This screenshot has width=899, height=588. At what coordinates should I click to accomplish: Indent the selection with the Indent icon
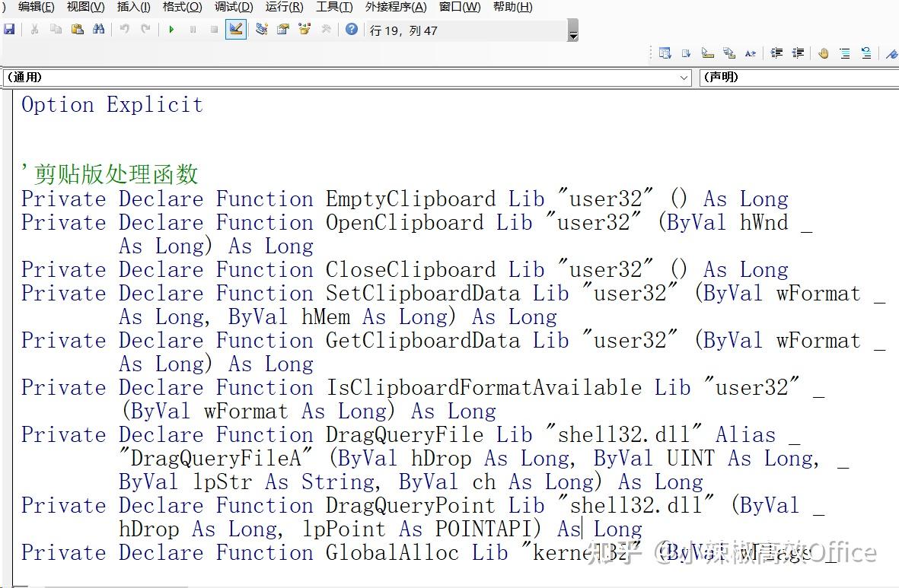tap(777, 52)
